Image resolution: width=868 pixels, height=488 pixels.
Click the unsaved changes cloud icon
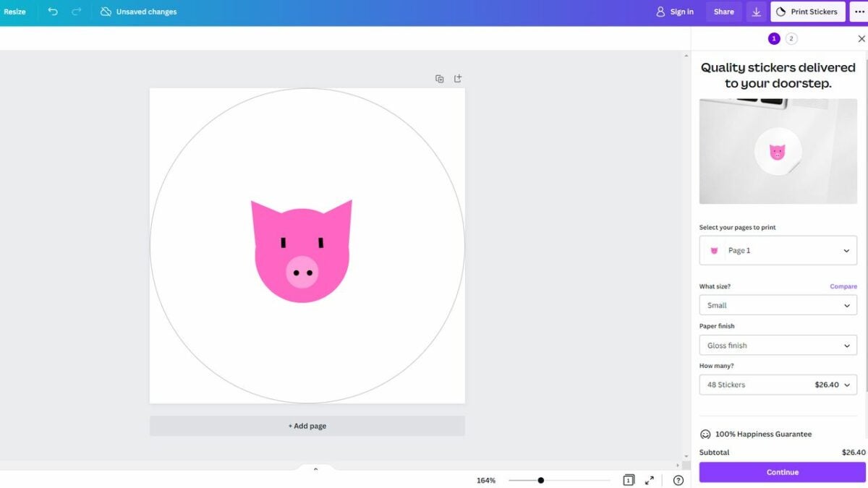106,12
